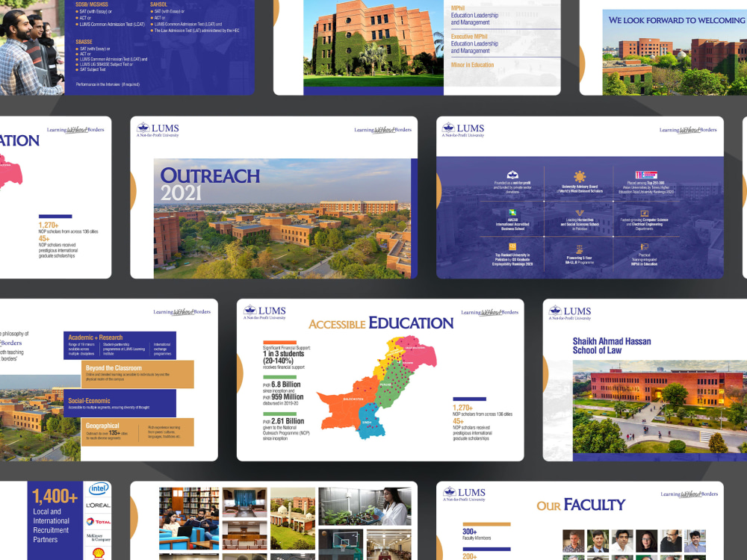The image size is (747, 560).
Task: Click the McKinsey & Company logo
Action: click(98, 536)
